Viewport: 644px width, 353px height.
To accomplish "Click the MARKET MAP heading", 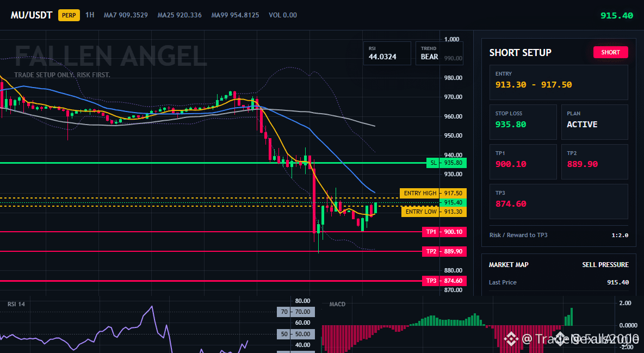I will pos(509,265).
